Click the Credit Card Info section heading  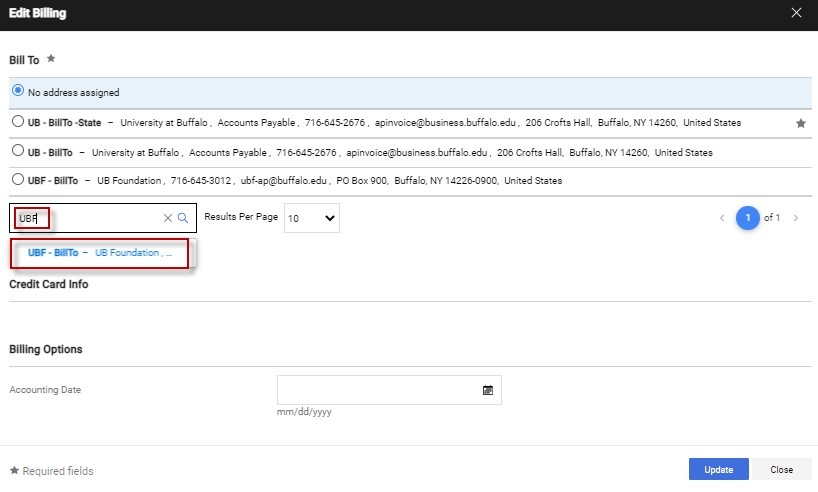pos(49,284)
